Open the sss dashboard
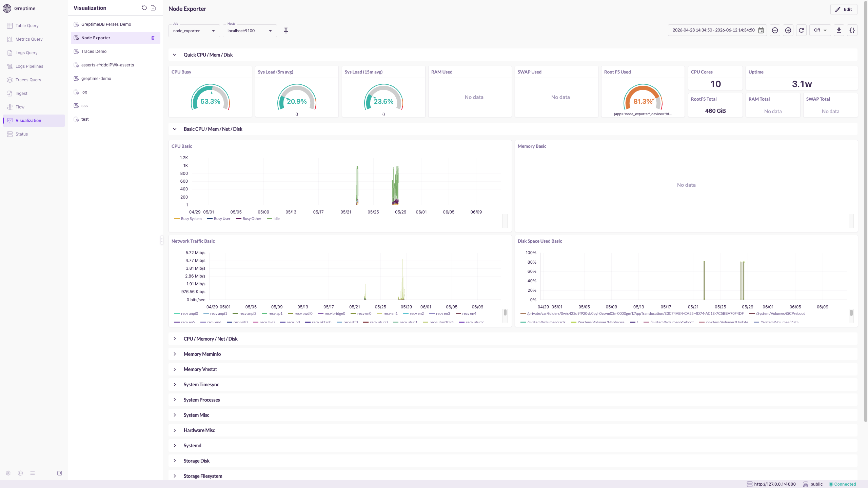 (116, 106)
